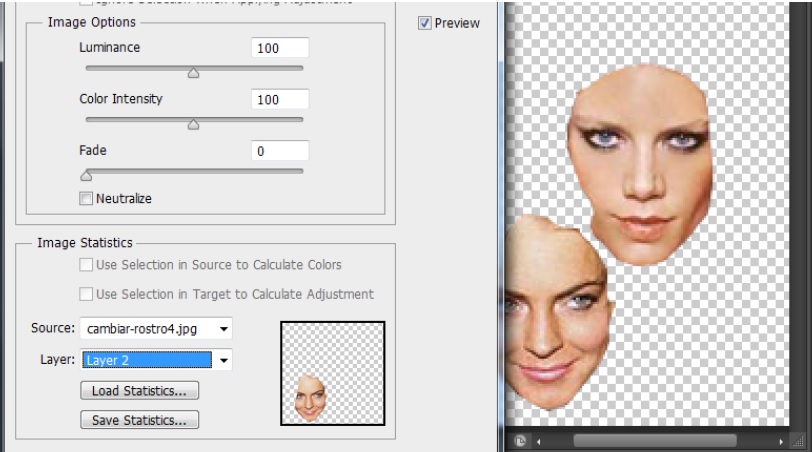The width and height of the screenshot is (812, 452).
Task: Click the right scroll arrow under canvas
Action: [781, 440]
